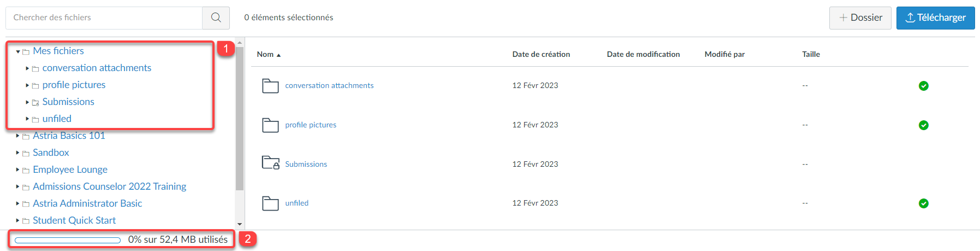
Task: Click the Mes fichiers folder icon in tree
Action: tap(26, 52)
